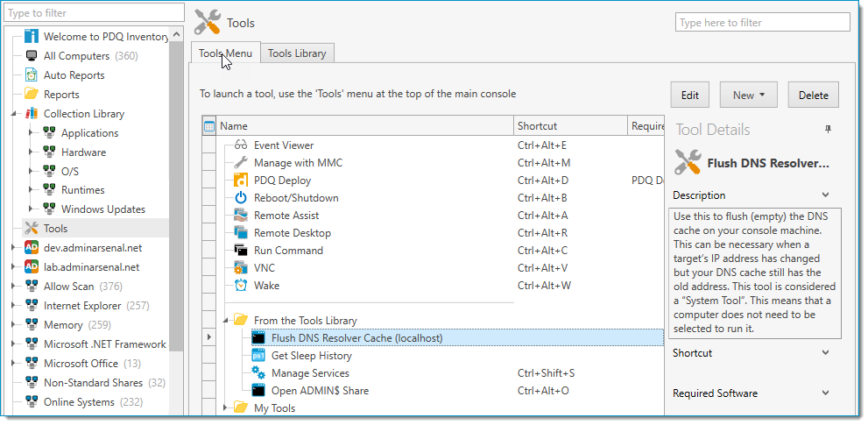
Task: Expand the My Tools folder
Action: pos(225,407)
